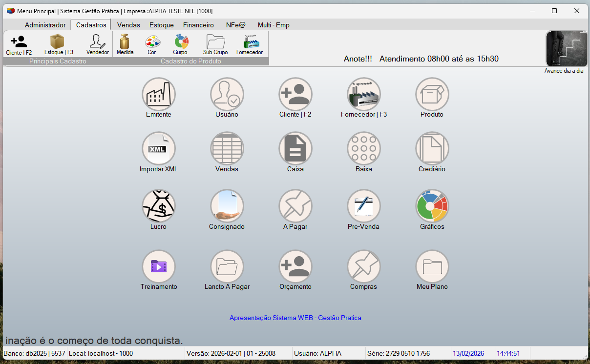Click the Medida weight toolbar icon

(x=125, y=44)
